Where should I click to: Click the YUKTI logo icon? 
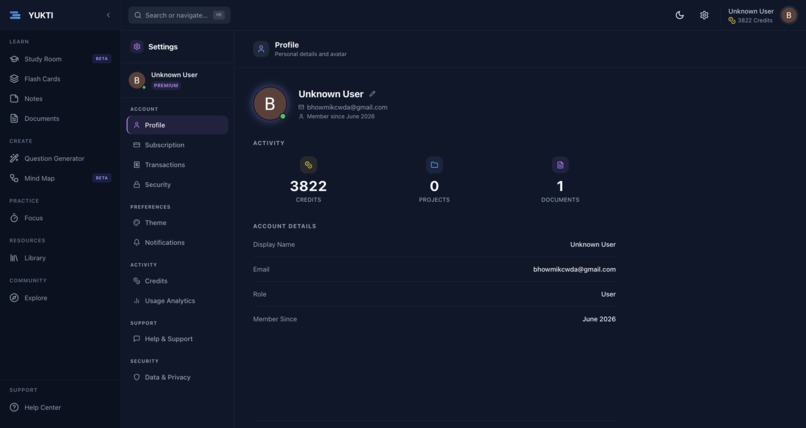pyautogui.click(x=15, y=15)
